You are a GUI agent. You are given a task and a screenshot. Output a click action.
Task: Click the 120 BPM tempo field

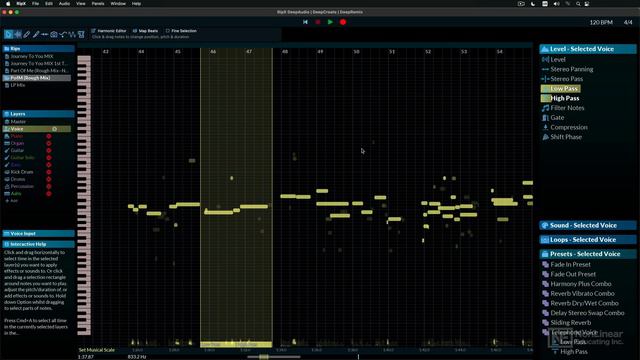coord(601,22)
